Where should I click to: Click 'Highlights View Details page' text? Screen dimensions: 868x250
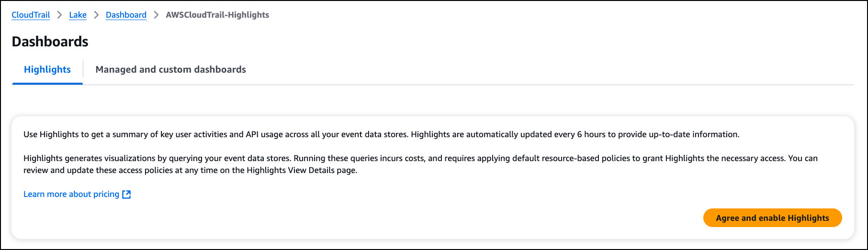click(x=302, y=170)
